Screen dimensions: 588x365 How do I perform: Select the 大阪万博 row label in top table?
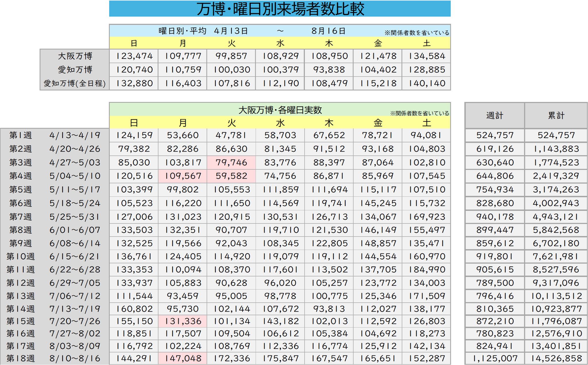coord(75,56)
